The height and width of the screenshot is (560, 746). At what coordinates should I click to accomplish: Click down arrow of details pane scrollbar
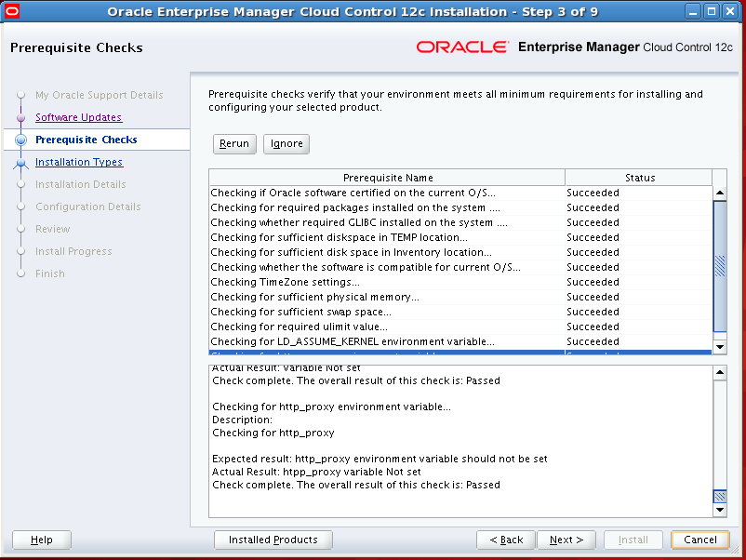[x=720, y=510]
